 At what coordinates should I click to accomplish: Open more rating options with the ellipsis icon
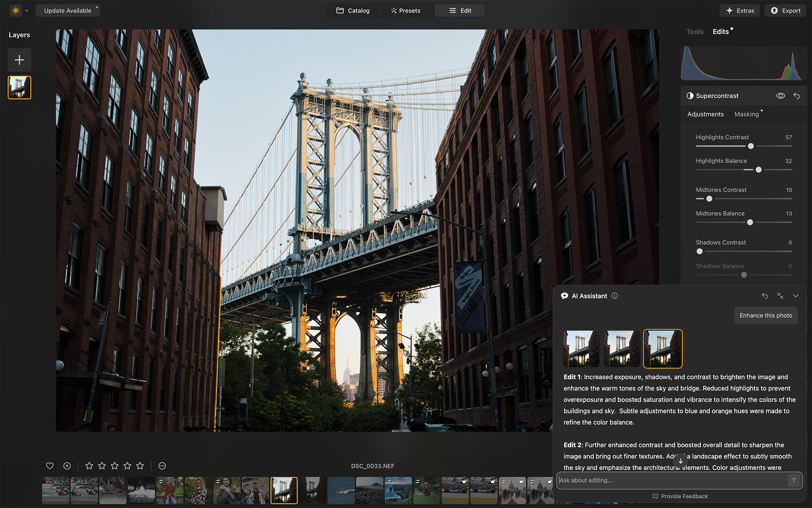162,466
